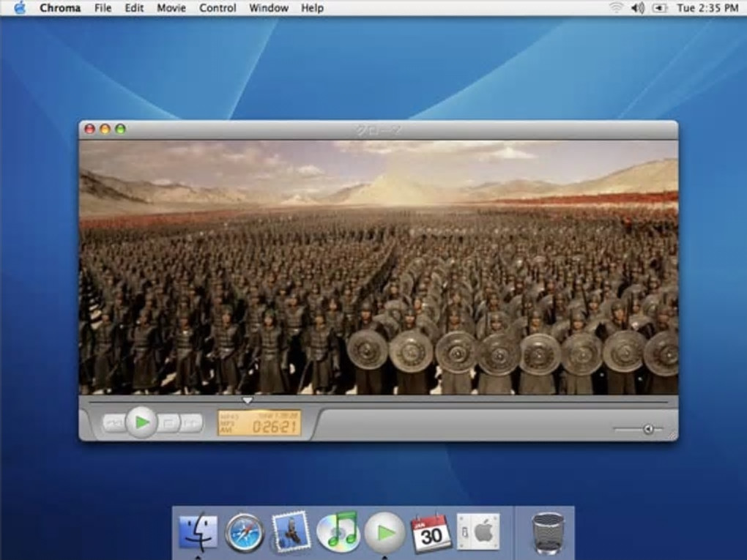Screen dimensions: 747x560
Task: Click the movie window title bar text
Action: click(x=379, y=130)
